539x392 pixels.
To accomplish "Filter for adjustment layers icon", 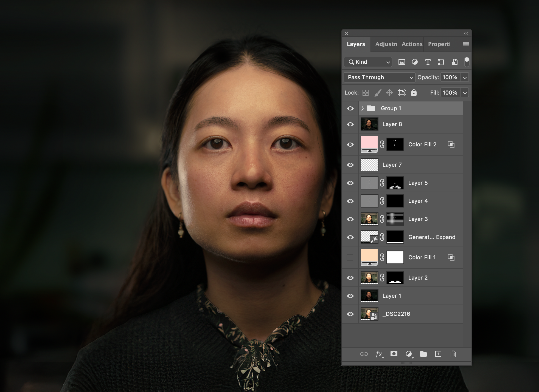I will coord(415,62).
